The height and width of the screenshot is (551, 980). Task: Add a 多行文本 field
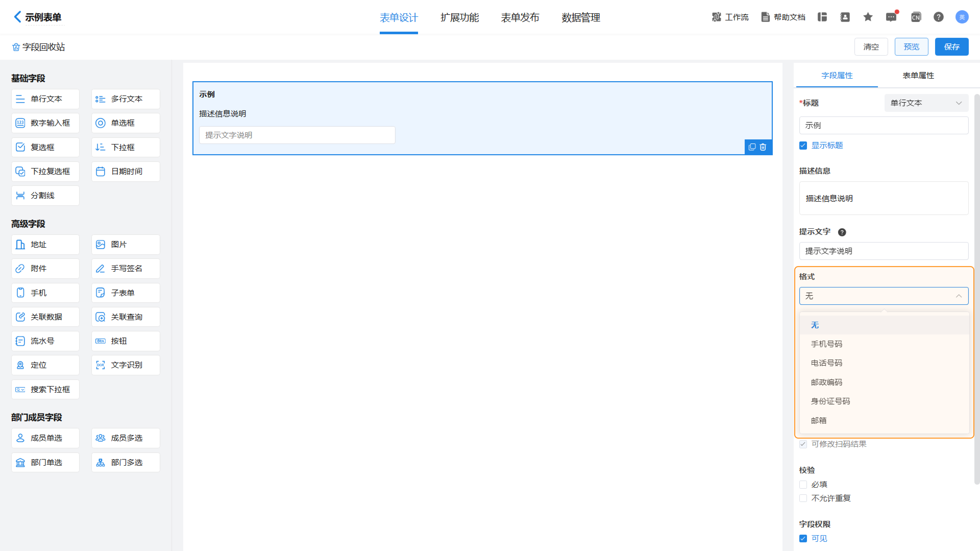[x=126, y=99]
